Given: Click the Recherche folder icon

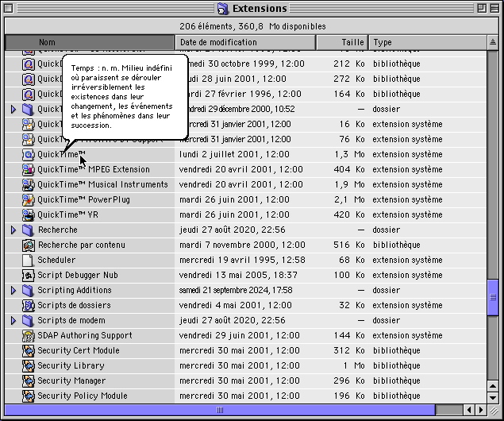Looking at the screenshot, I should [29, 230].
